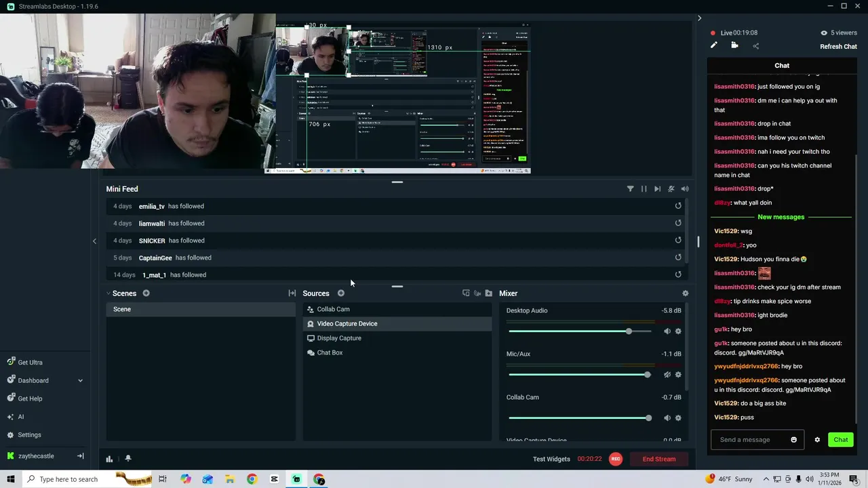Click the Test Widgets button
868x488 pixels.
click(551, 459)
